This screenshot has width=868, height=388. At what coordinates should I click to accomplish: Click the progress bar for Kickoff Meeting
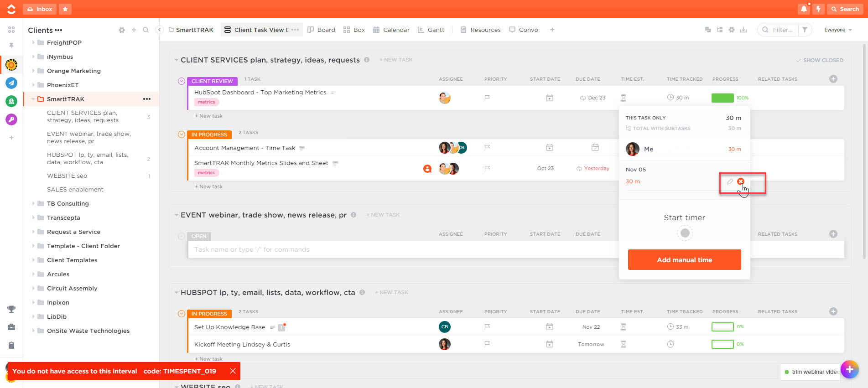point(722,344)
